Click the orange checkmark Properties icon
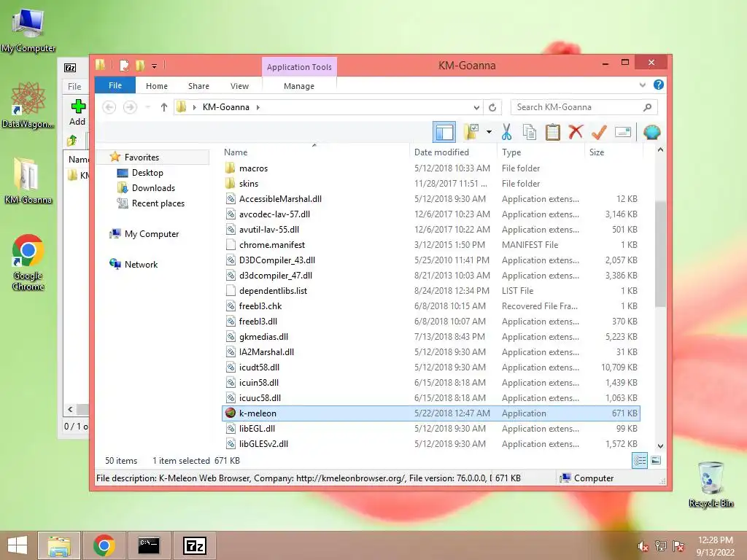This screenshot has width=747, height=560. pos(599,132)
